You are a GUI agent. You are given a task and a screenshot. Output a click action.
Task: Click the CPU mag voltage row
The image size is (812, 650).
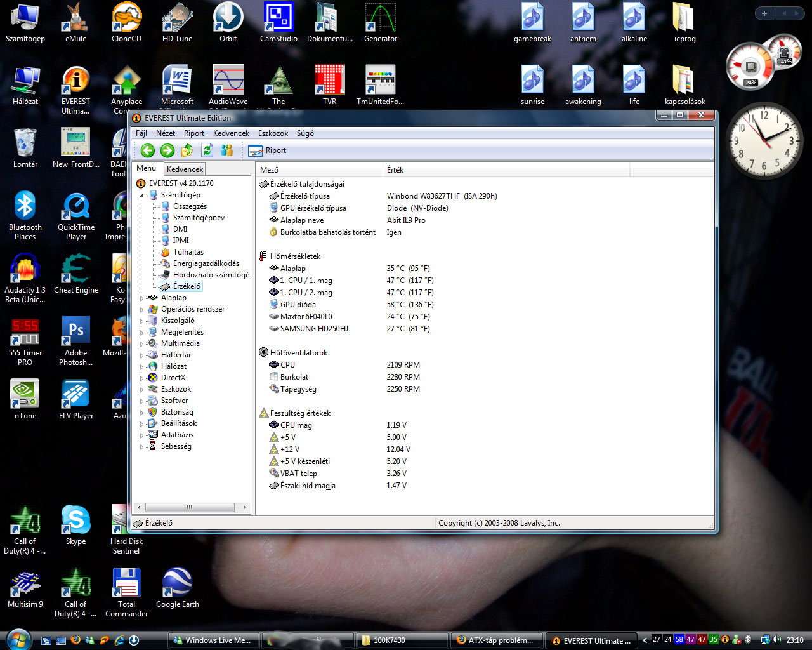coord(485,425)
